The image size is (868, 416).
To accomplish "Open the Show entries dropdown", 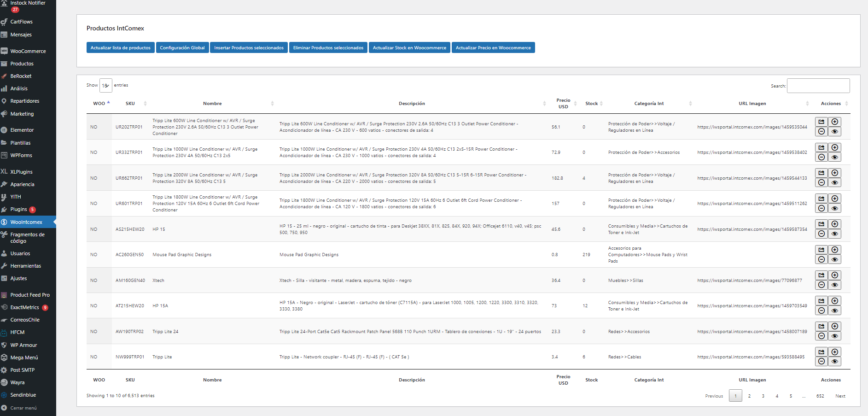I will [x=105, y=86].
